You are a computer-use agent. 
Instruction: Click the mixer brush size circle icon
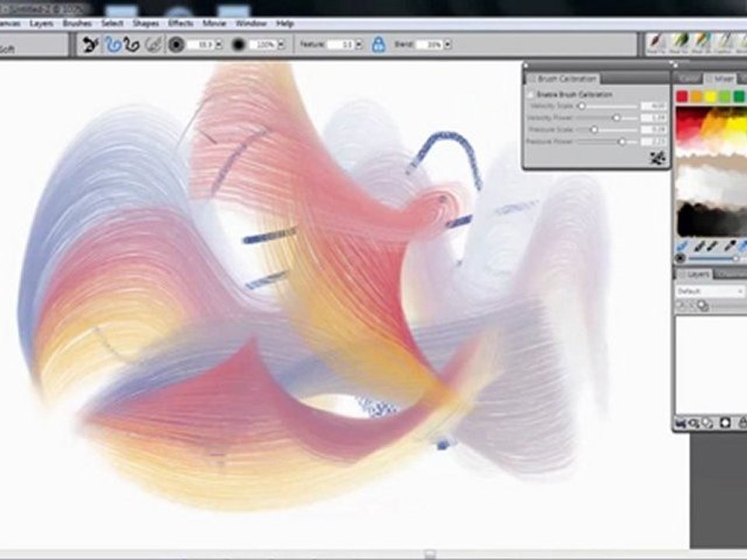(x=682, y=258)
